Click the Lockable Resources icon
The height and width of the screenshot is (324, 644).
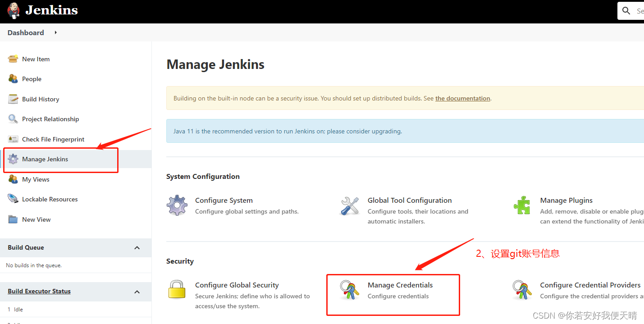point(13,199)
